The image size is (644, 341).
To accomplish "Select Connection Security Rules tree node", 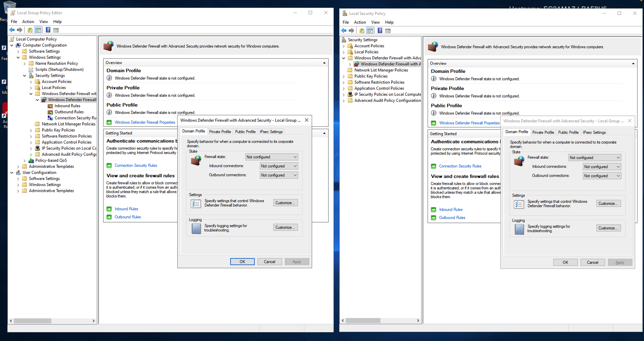I will pyautogui.click(x=75, y=118).
